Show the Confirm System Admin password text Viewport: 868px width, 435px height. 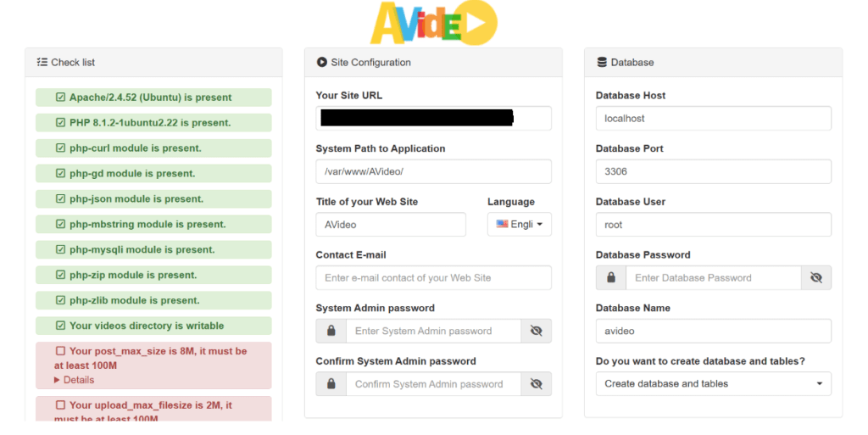(536, 384)
